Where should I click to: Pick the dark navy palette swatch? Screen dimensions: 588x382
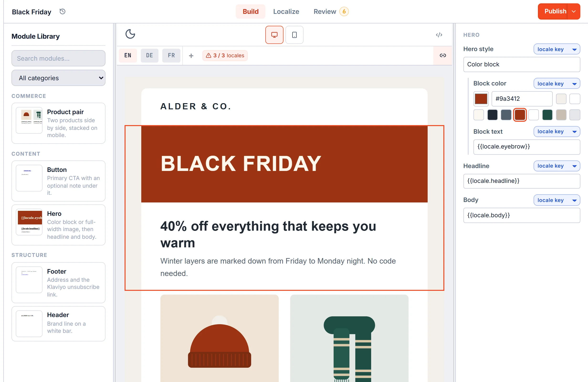click(492, 115)
